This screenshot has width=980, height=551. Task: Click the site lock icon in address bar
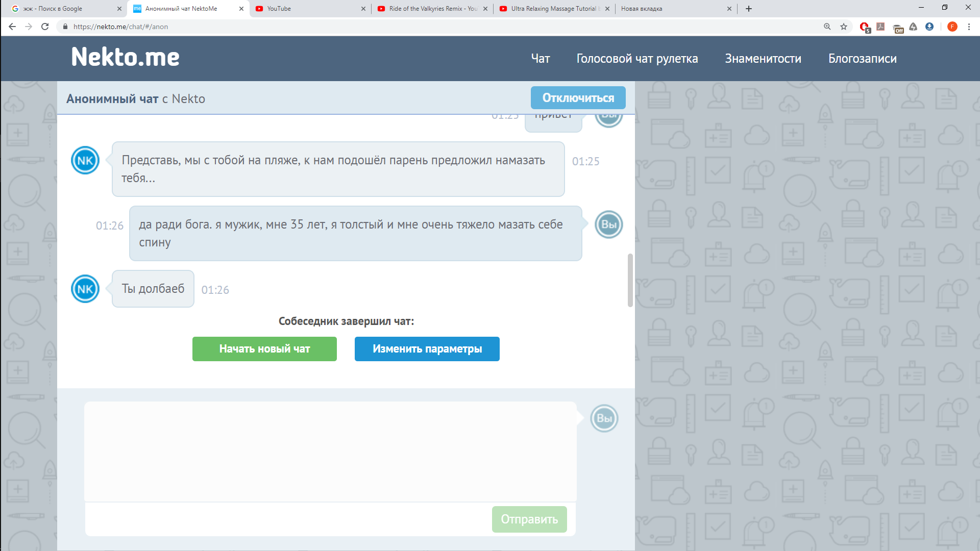65,27
